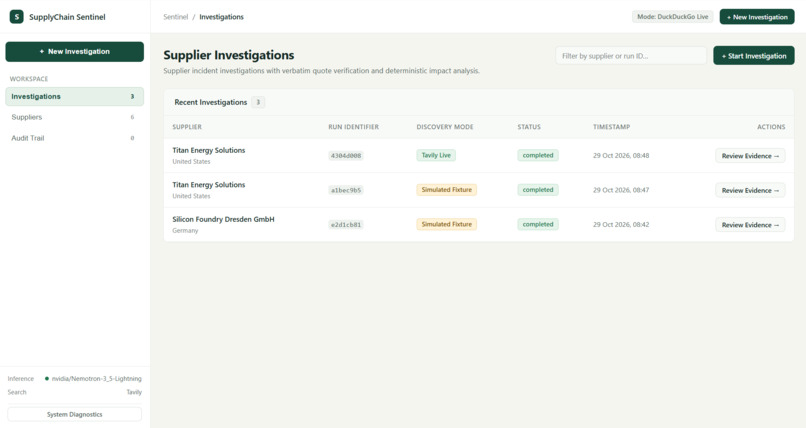The height and width of the screenshot is (428, 806).
Task: Click run identifier e2d1cb81
Action: point(346,225)
